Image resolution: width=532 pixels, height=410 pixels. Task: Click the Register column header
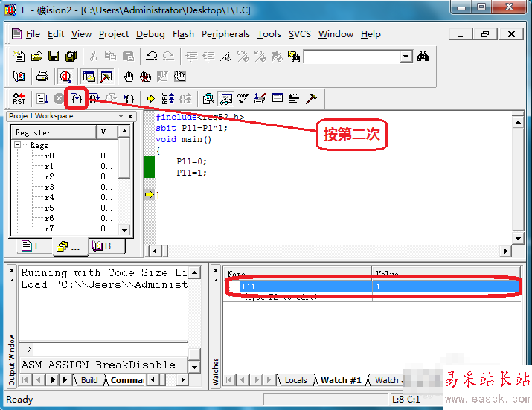(x=54, y=132)
